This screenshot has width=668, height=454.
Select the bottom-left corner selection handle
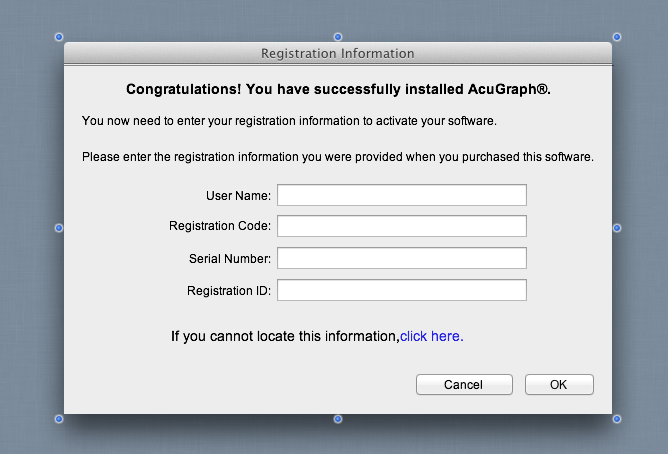(59, 419)
